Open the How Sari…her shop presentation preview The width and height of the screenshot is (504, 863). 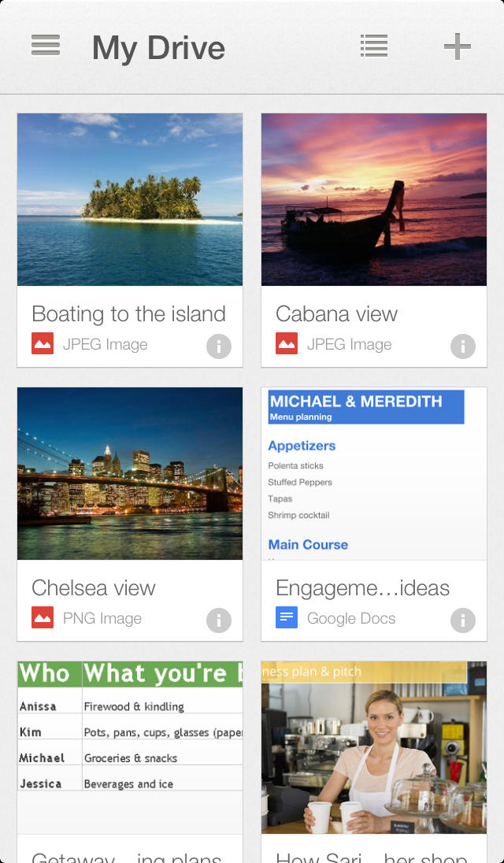[x=373, y=746]
